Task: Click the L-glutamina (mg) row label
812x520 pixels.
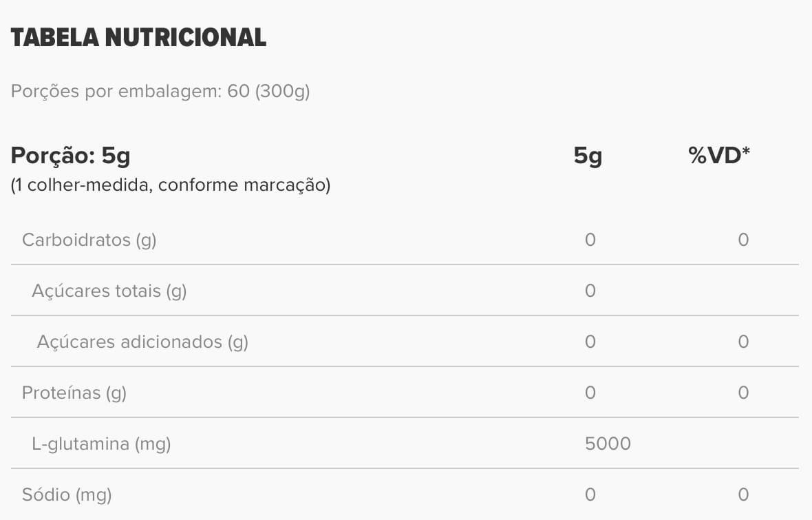Action: click(101, 444)
